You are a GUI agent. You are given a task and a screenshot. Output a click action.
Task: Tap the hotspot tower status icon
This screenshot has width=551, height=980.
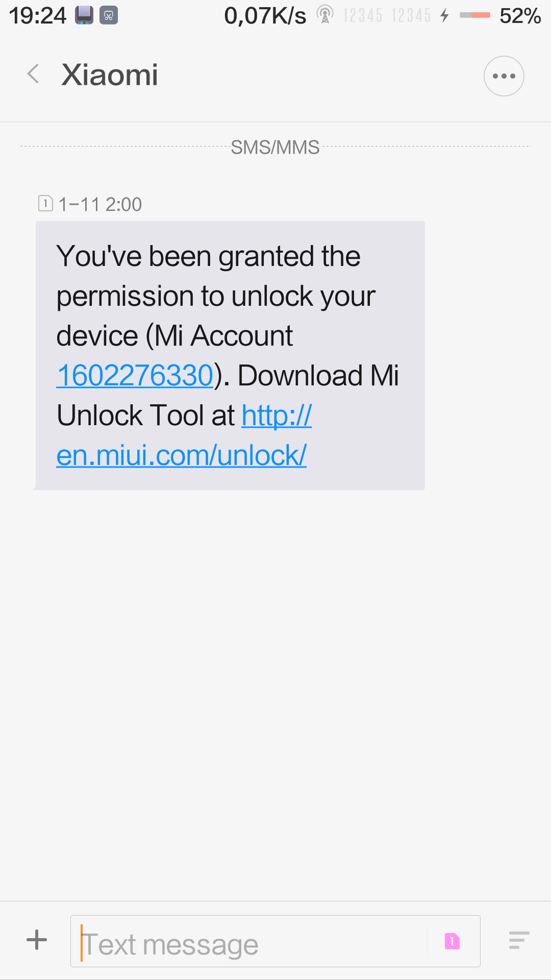click(x=325, y=15)
